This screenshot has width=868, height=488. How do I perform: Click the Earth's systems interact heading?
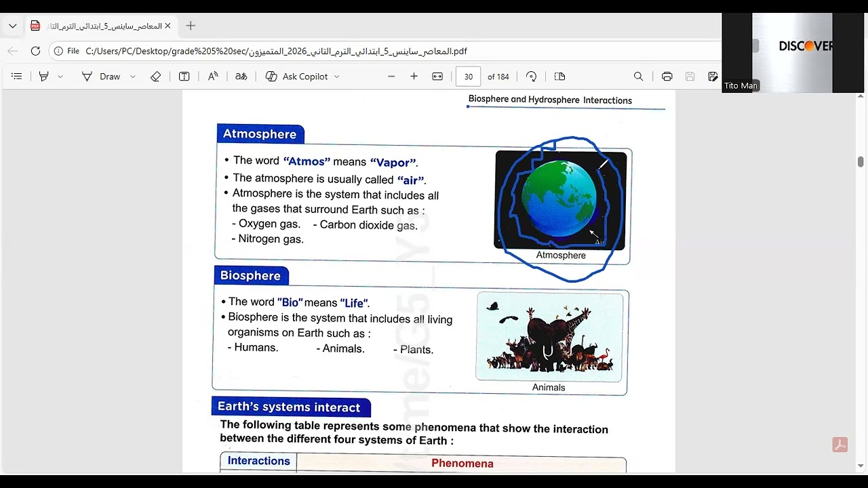[289, 407]
